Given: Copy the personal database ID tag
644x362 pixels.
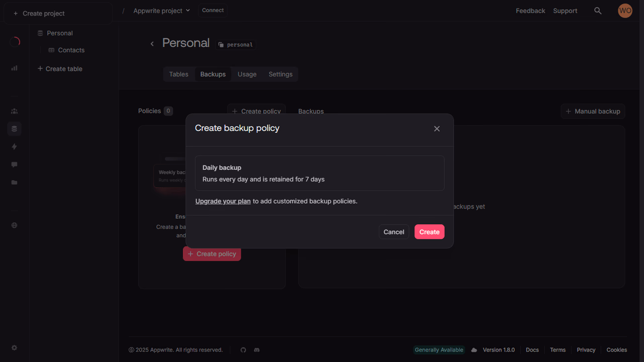Looking at the screenshot, I should click(236, 45).
